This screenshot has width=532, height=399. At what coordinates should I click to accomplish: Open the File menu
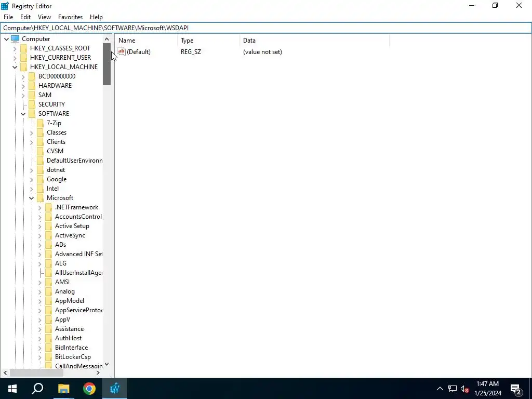pos(8,17)
